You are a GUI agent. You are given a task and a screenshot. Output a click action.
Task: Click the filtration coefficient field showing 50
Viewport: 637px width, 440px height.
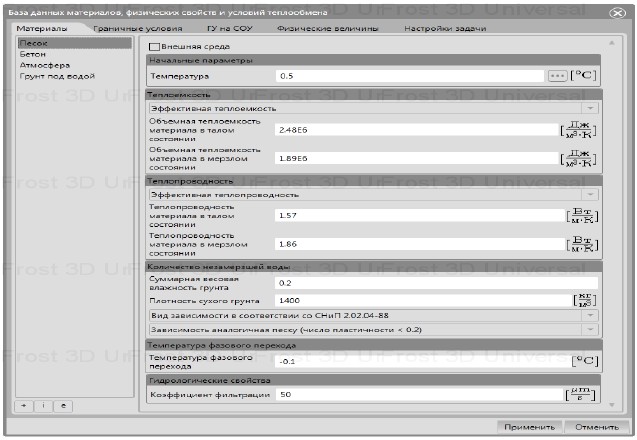tap(420, 394)
